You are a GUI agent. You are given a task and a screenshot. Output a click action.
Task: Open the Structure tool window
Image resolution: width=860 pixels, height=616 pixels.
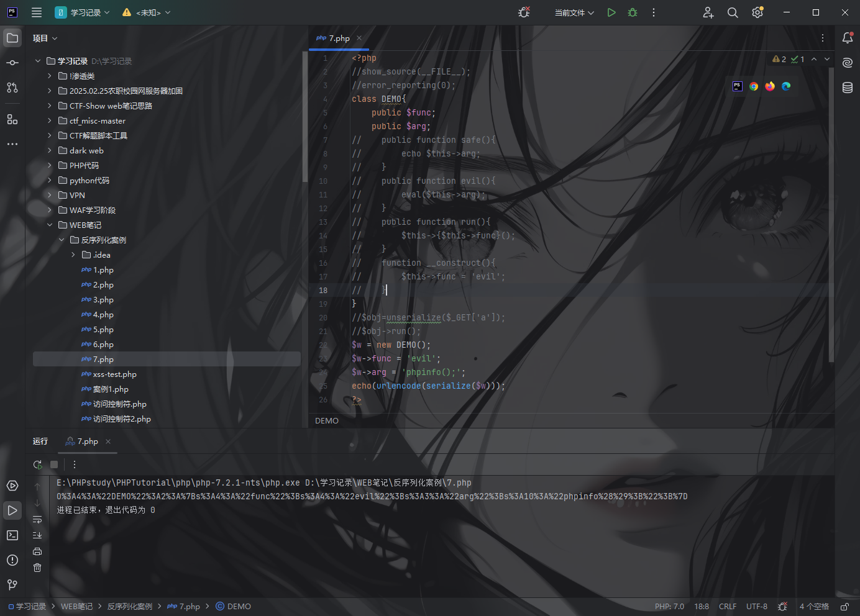(12, 119)
